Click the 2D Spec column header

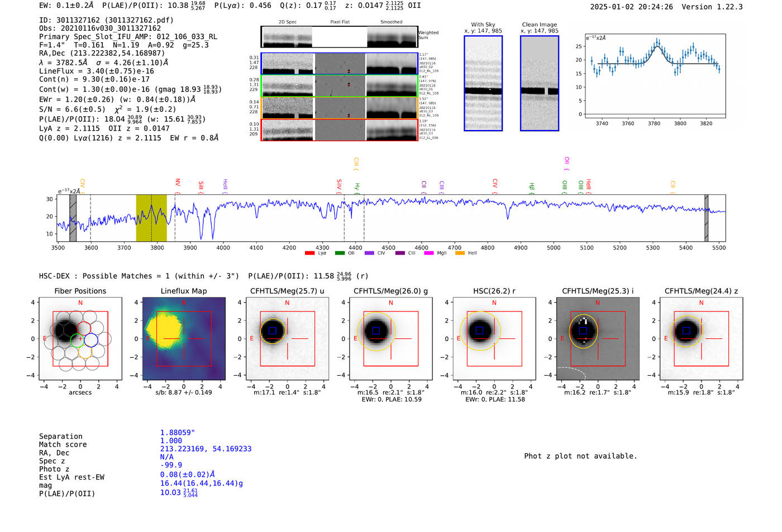[x=288, y=22]
